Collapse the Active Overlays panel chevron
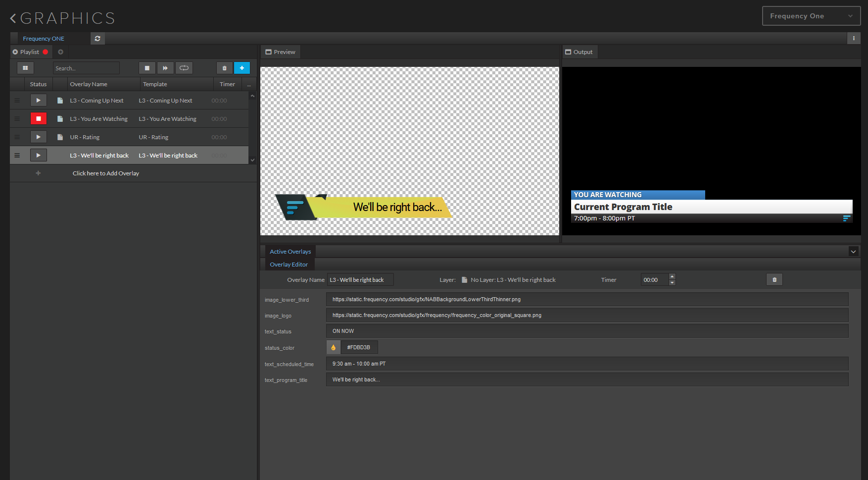 coord(853,252)
